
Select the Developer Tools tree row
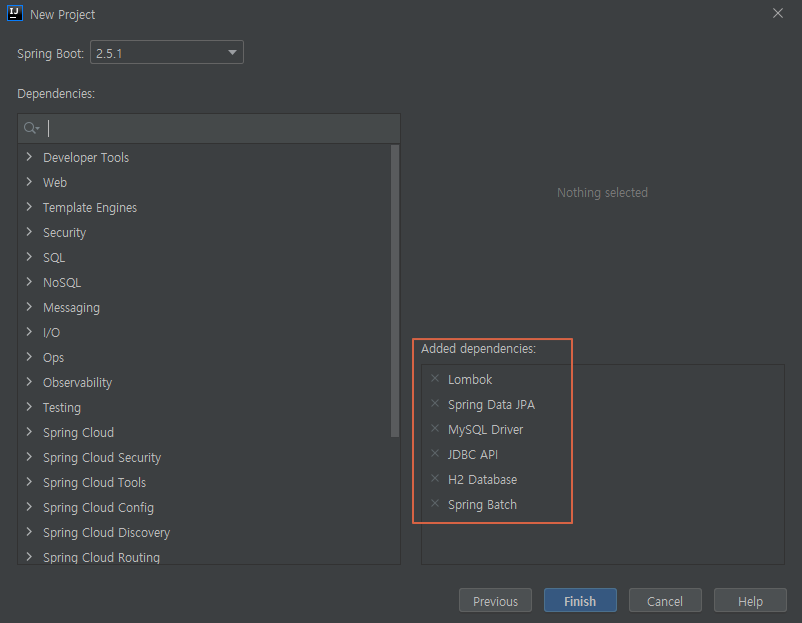pyautogui.click(x=204, y=158)
